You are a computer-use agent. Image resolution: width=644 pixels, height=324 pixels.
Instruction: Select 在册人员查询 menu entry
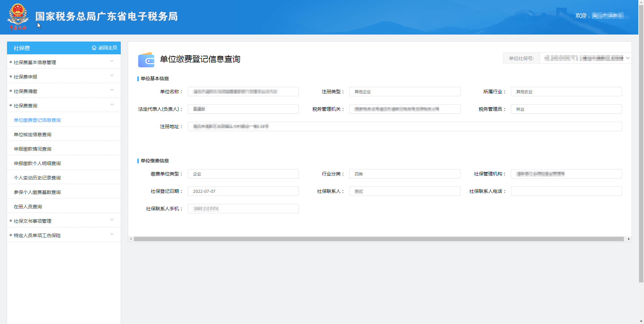click(28, 207)
